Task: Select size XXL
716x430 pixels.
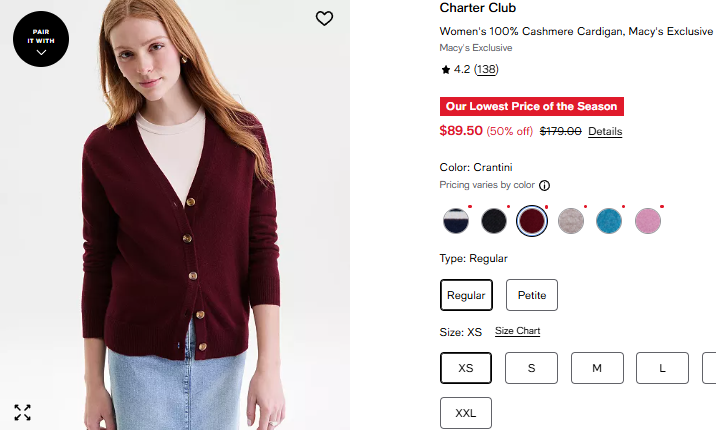Action: click(466, 413)
